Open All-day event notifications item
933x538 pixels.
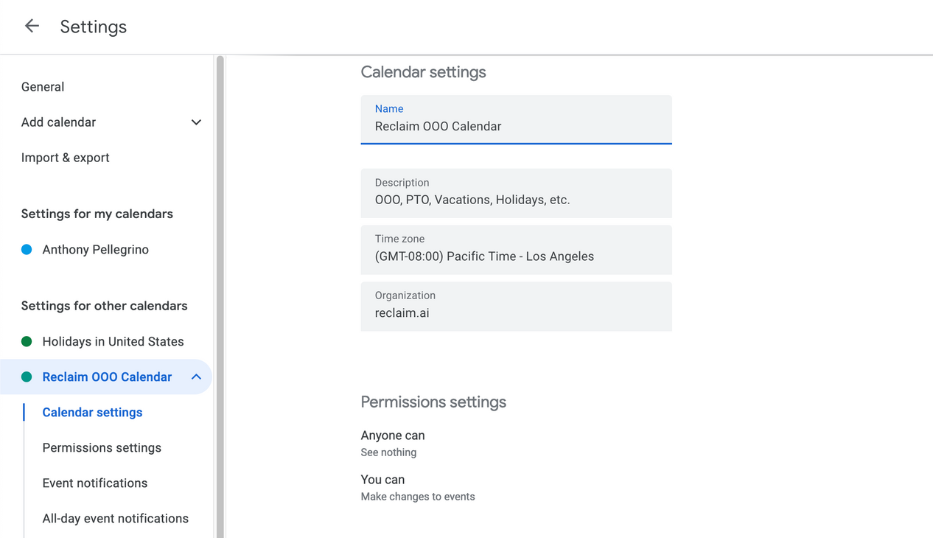(115, 518)
